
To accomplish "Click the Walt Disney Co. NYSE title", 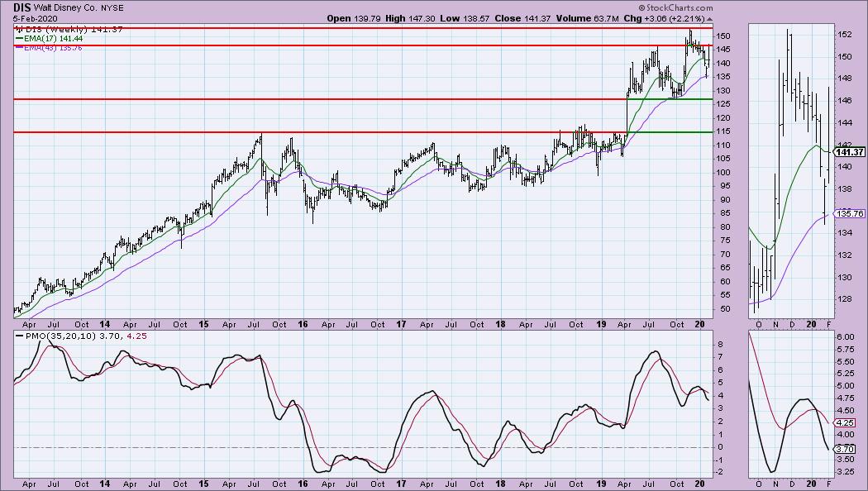I will [x=79, y=8].
